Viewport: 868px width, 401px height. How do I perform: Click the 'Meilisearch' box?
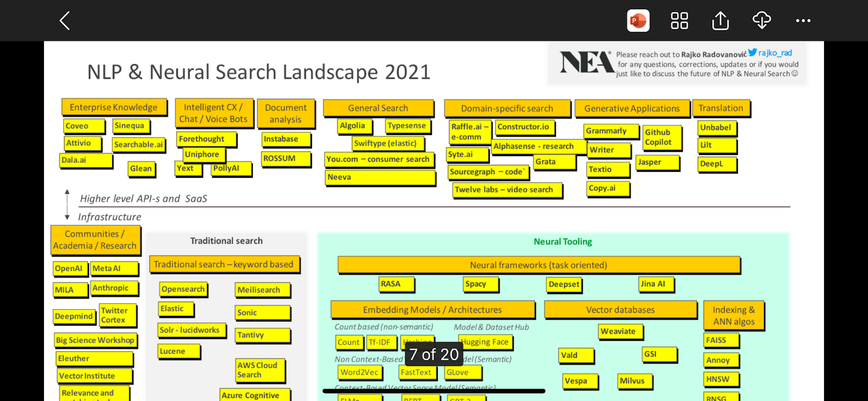pos(263,290)
